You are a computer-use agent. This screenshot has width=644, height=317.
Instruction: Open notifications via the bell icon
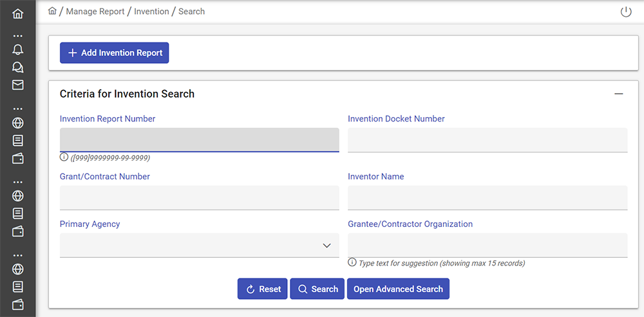17,50
